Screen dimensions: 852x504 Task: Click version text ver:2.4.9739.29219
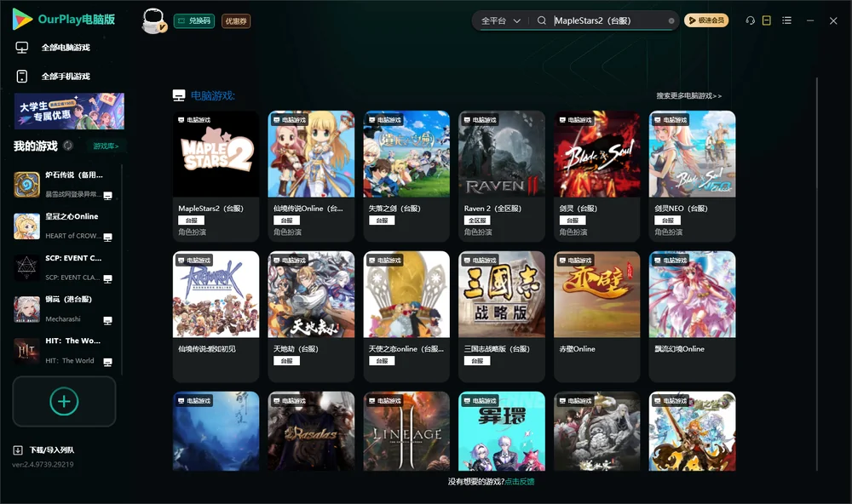[x=43, y=464]
